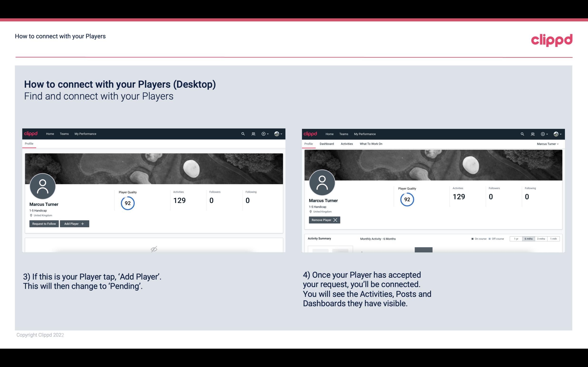
Task: Click the people icon in right navbar
Action: click(x=532, y=134)
